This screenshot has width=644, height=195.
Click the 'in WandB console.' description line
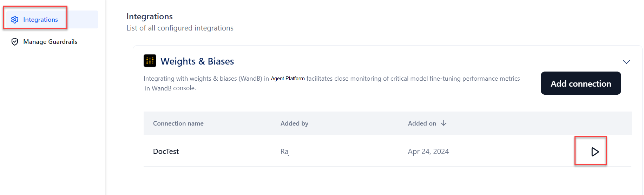pos(170,88)
